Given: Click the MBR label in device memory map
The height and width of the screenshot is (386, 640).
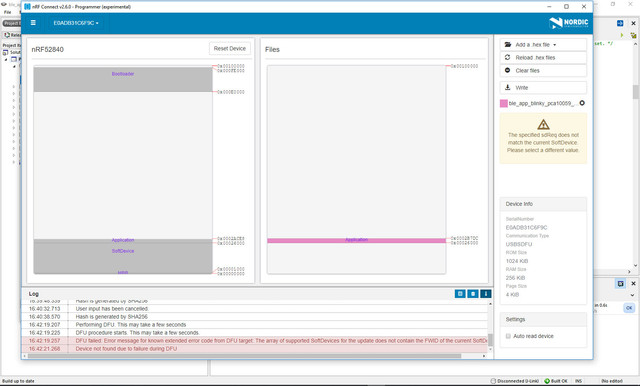Looking at the screenshot, I should (x=122, y=272).
